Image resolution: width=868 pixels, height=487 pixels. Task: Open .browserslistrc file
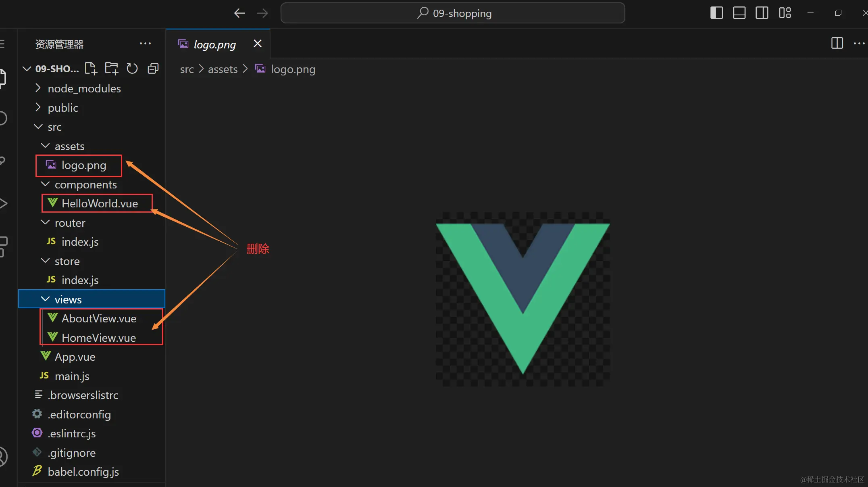coord(92,395)
